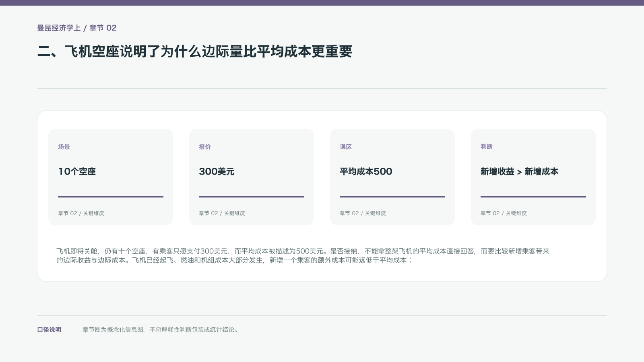Image resolution: width=644 pixels, height=362 pixels.
Task: Click the '判断' card label
Action: (x=487, y=147)
